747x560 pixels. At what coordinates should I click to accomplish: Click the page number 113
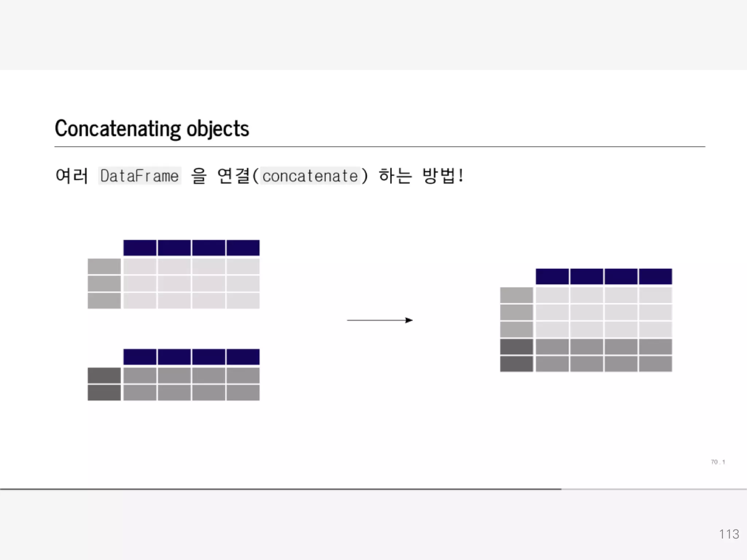(728, 534)
